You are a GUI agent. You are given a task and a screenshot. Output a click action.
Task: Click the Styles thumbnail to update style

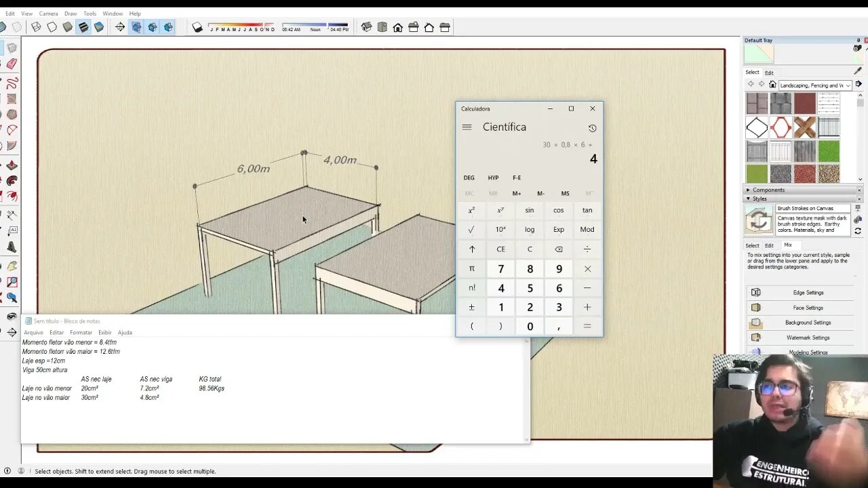tap(759, 220)
